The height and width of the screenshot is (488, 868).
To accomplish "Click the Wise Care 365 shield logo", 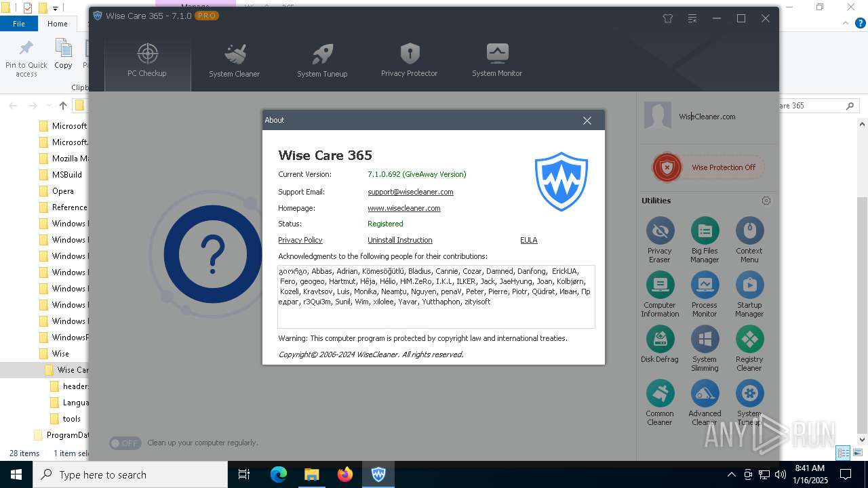I will click(561, 181).
